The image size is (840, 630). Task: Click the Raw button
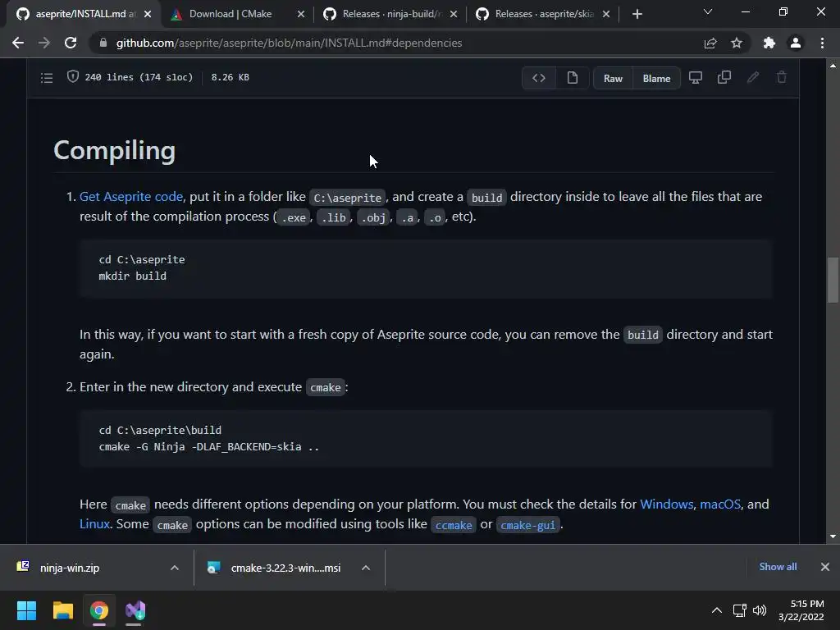coord(613,78)
